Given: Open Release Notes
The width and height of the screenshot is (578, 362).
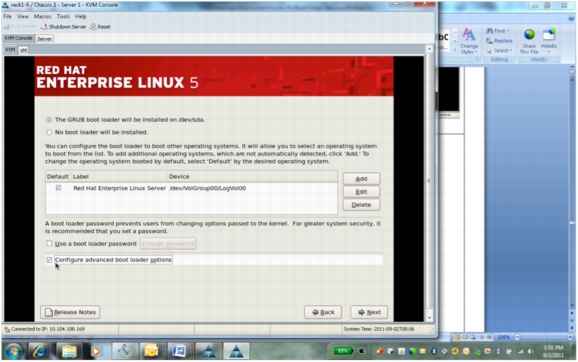Looking at the screenshot, I should pos(70,312).
